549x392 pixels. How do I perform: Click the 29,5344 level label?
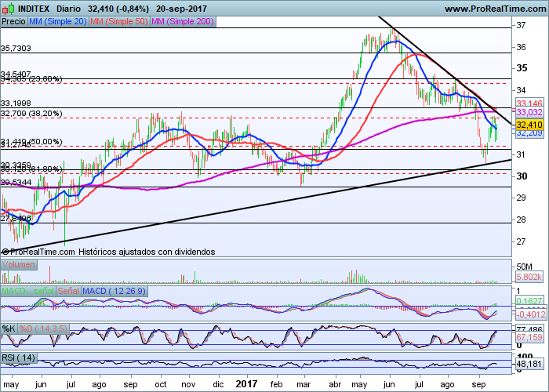point(16,183)
